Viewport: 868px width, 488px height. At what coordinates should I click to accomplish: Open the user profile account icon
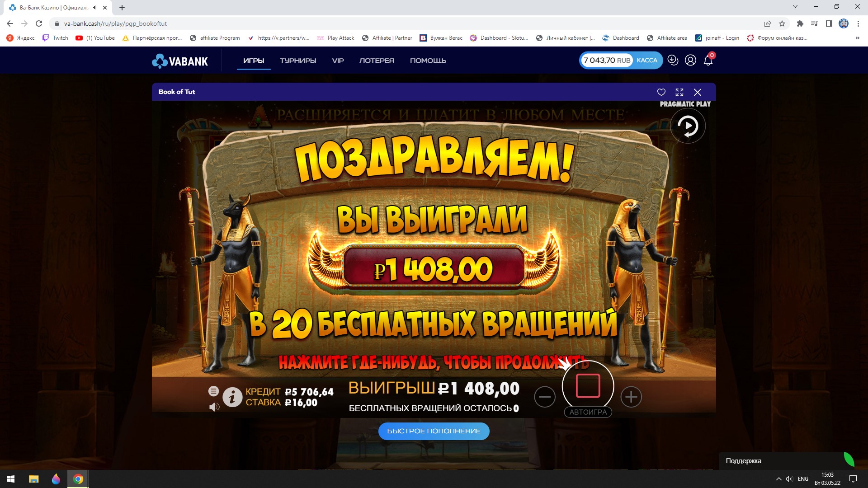pyautogui.click(x=690, y=60)
